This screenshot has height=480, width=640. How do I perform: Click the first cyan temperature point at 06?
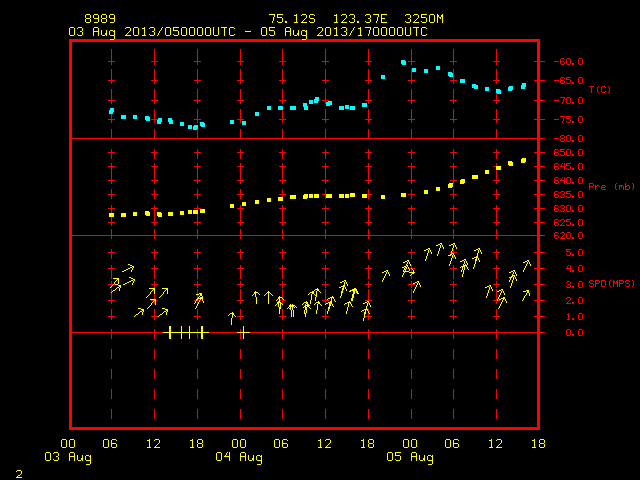[x=111, y=111]
